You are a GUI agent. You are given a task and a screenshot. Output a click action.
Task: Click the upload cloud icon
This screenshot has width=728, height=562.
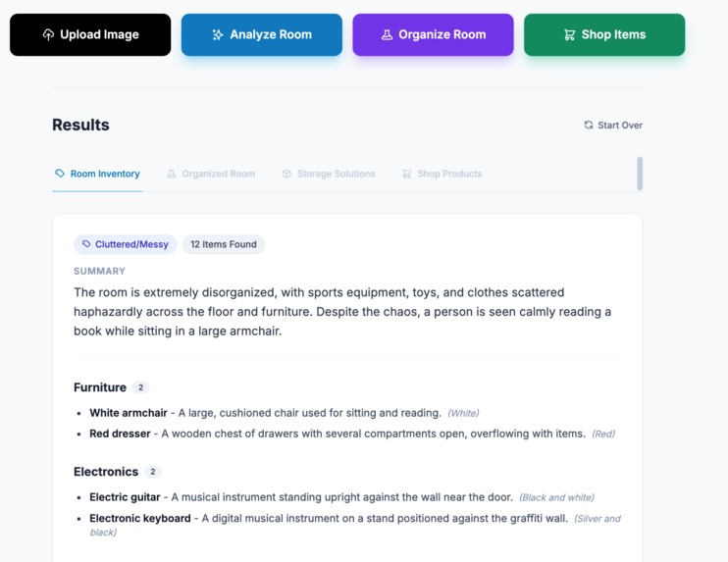[x=48, y=34]
